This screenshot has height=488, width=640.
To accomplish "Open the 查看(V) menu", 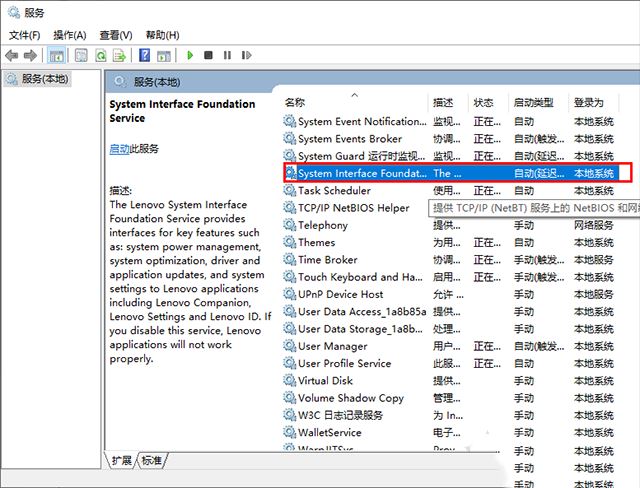I will pyautogui.click(x=116, y=35).
